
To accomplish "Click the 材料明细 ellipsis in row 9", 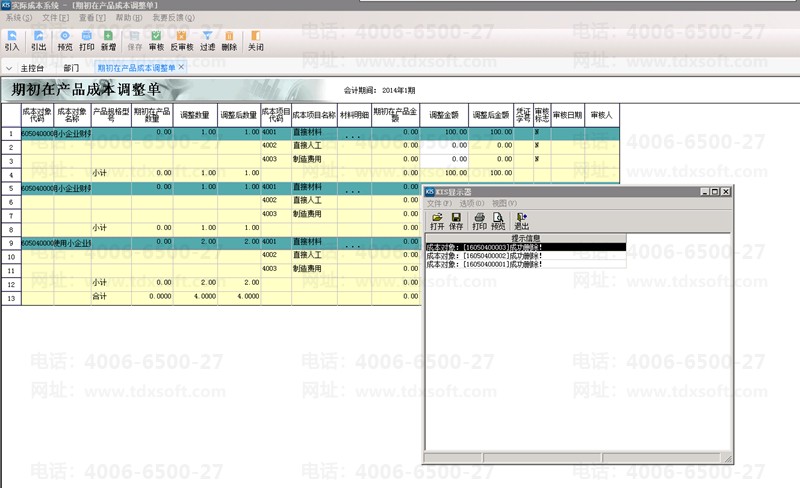I will click(353, 246).
